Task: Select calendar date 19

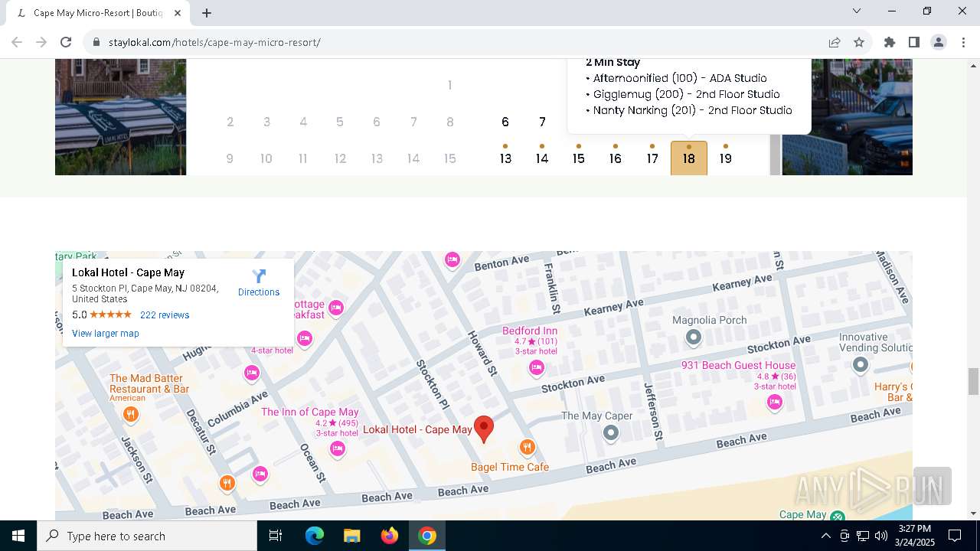Action: coord(726,158)
